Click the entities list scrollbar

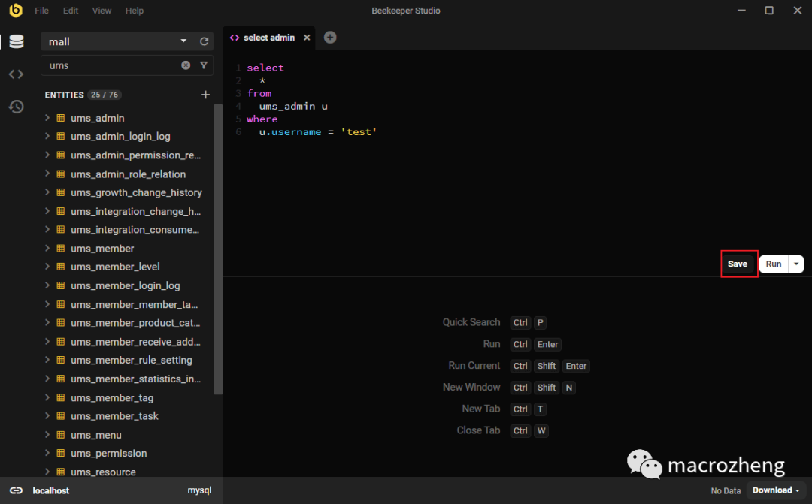[218, 249]
